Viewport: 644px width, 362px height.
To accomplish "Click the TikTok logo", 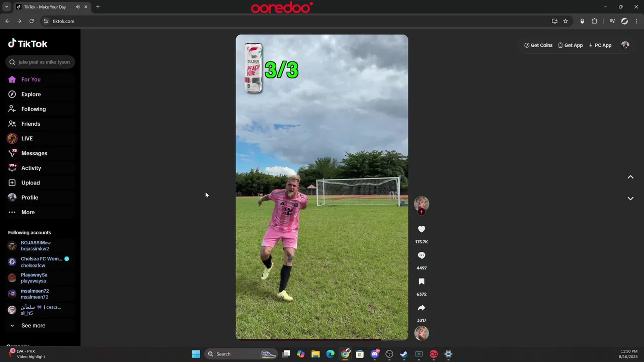I will 28,44.
